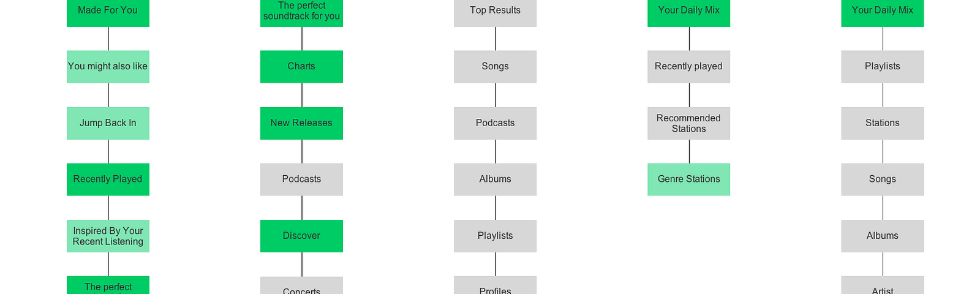Select the Albums box above Artist
The height and width of the screenshot is (294, 980).
882,236
